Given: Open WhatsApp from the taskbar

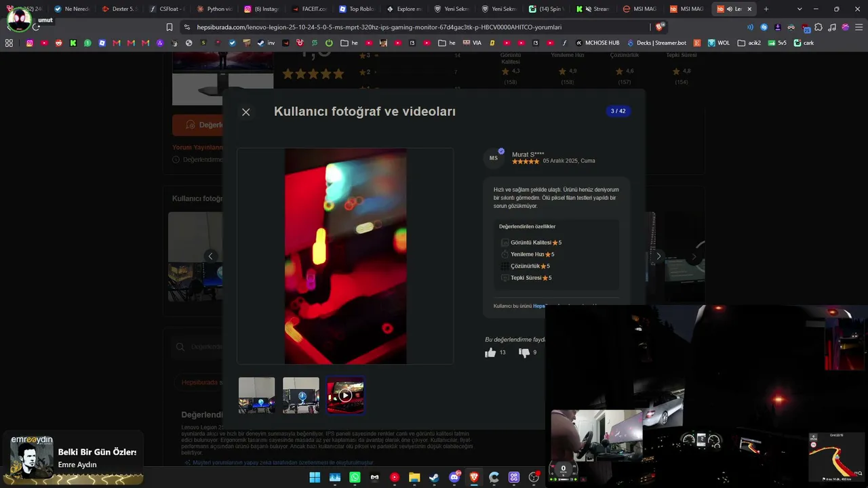Looking at the screenshot, I should pos(355,477).
